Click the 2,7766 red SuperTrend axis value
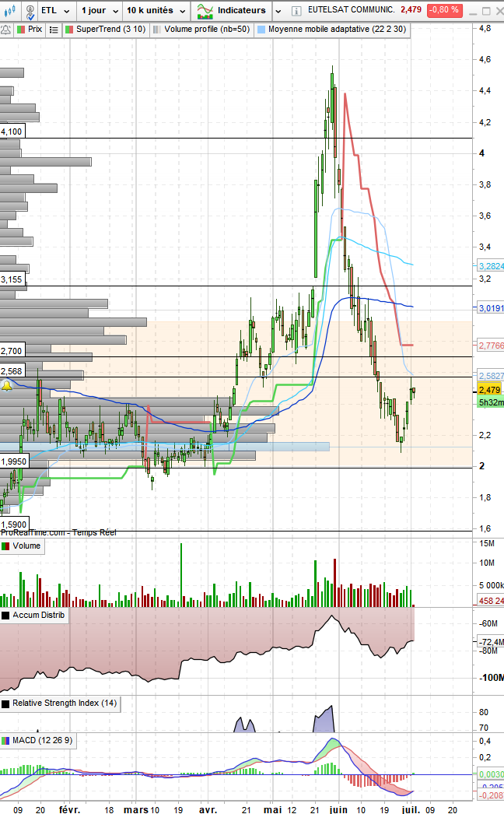Screen dimensions: 504x814 point(491,346)
